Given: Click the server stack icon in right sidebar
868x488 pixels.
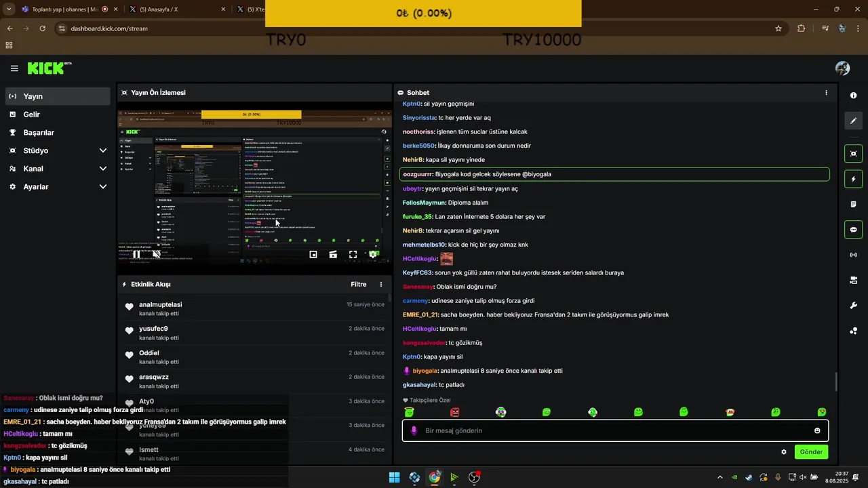Looking at the screenshot, I should 853,280.
